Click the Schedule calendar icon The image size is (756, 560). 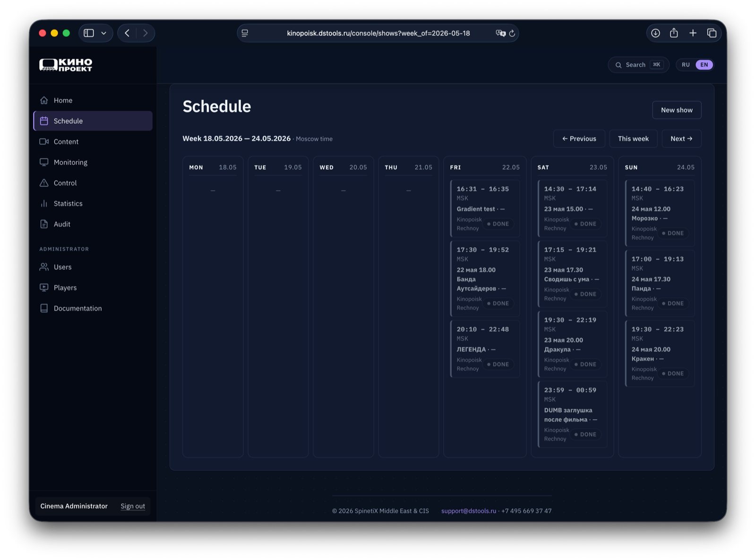pos(44,121)
